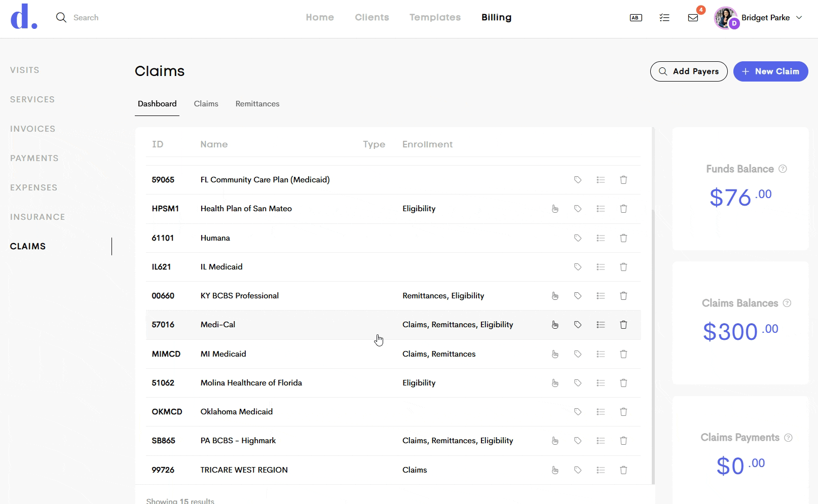Delete the PA BCBS - Highmark payer
The width and height of the screenshot is (818, 504).
tap(623, 441)
